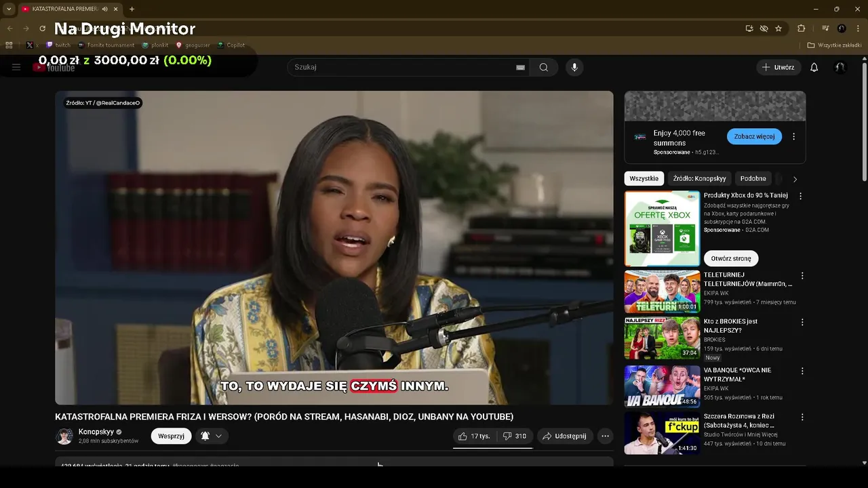Open VA BANQUE video thumbnail
Screen dimensions: 868x488
point(662,386)
